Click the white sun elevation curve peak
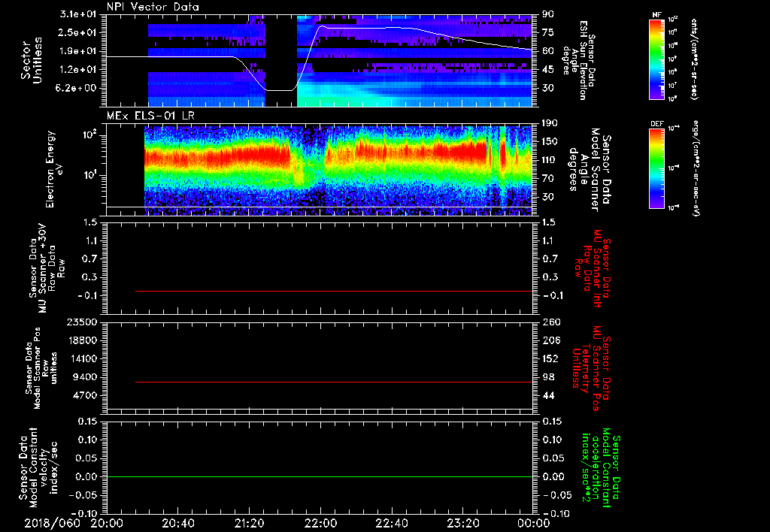 pos(322,26)
